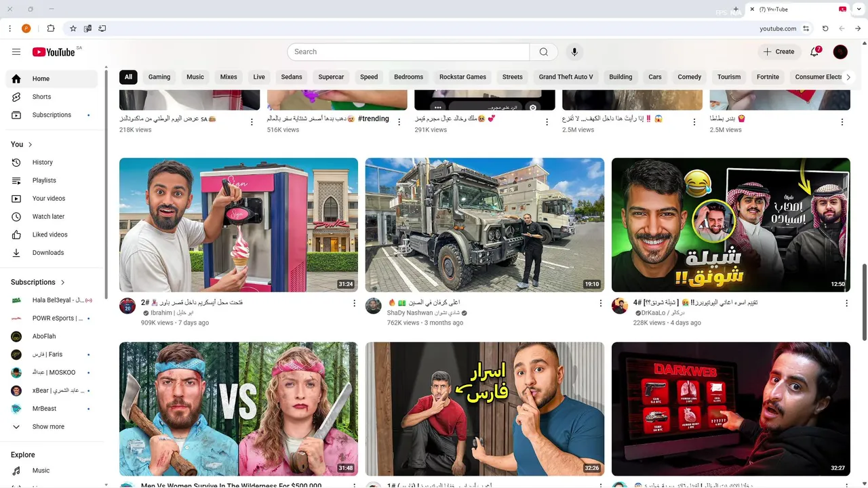868x488 pixels.
Task: Open Downloads in sidebar
Action: [52, 253]
